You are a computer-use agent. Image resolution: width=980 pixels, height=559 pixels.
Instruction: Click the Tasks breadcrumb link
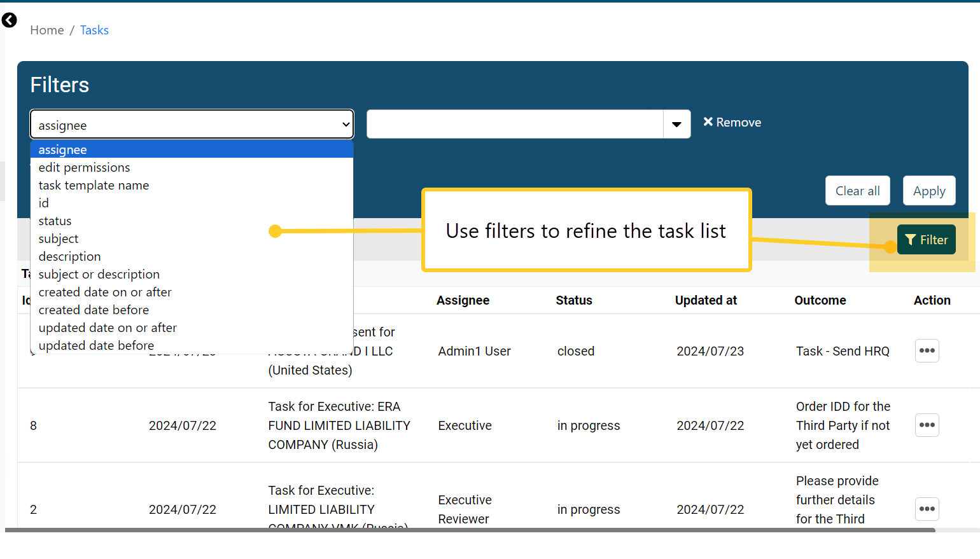coord(94,30)
